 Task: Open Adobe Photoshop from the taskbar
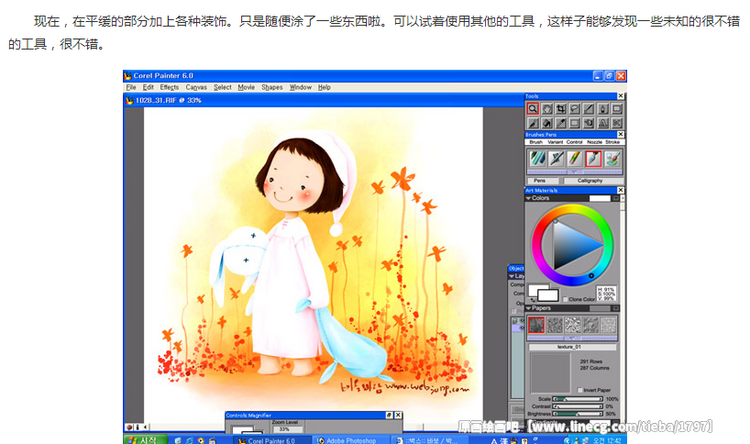click(351, 440)
